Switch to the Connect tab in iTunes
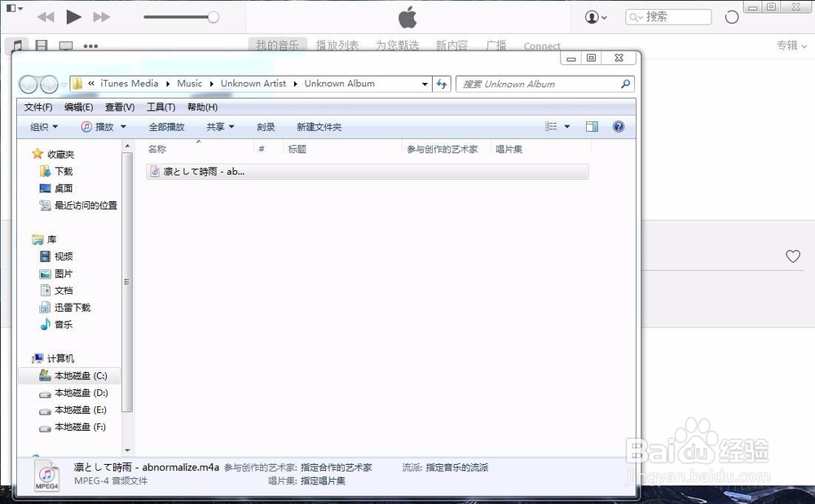 [542, 46]
